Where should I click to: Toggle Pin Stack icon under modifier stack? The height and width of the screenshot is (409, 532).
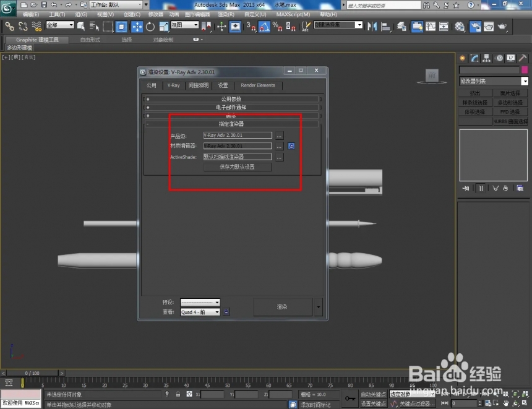(x=465, y=188)
